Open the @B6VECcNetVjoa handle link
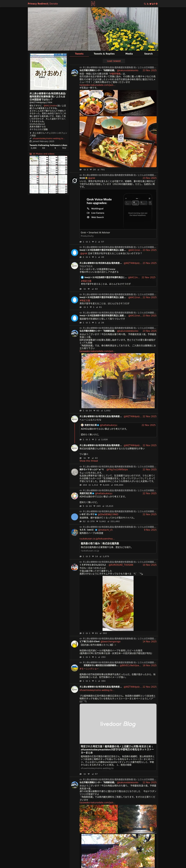Screen dimensions: 186x868 pos(130,665)
